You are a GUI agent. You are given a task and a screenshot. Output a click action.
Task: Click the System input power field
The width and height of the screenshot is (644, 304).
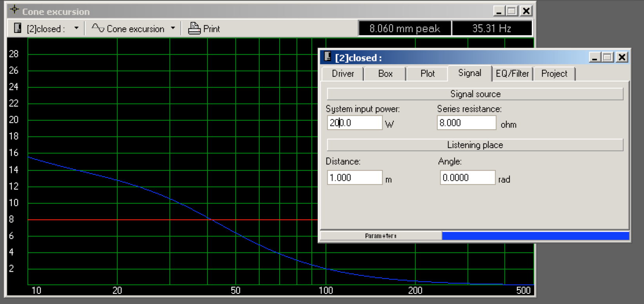click(x=355, y=123)
